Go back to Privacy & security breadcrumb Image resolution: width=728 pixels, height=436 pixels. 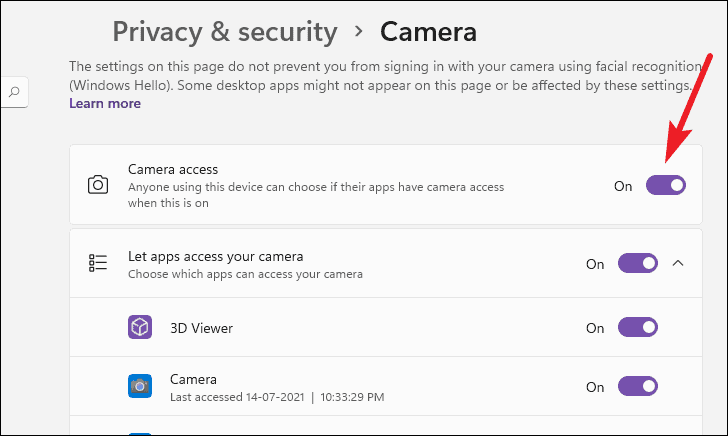[x=224, y=32]
